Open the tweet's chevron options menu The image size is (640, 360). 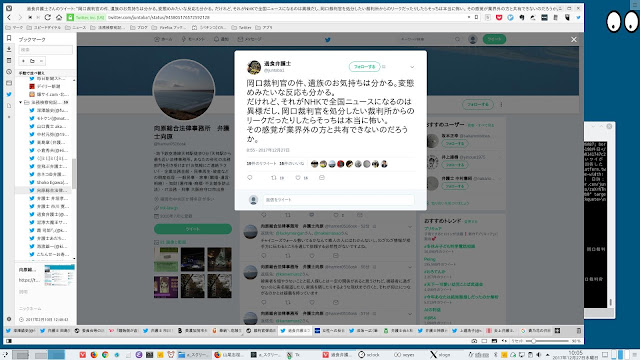(x=412, y=67)
